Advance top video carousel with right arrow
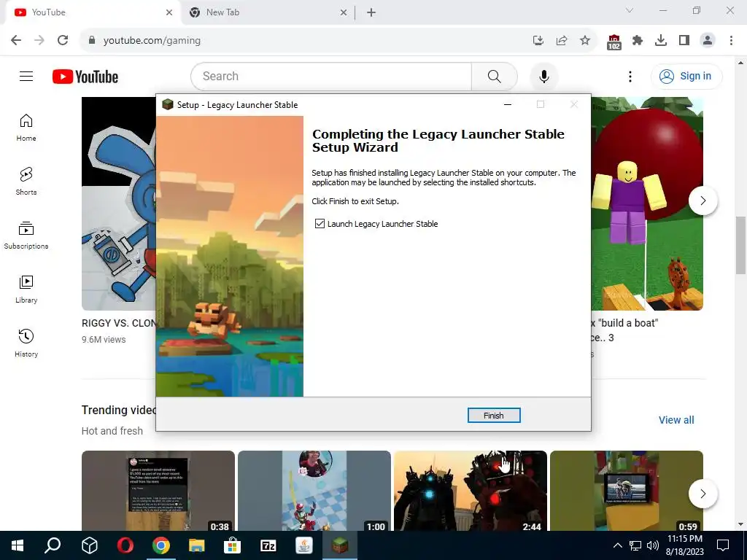The width and height of the screenshot is (747, 560). click(703, 201)
